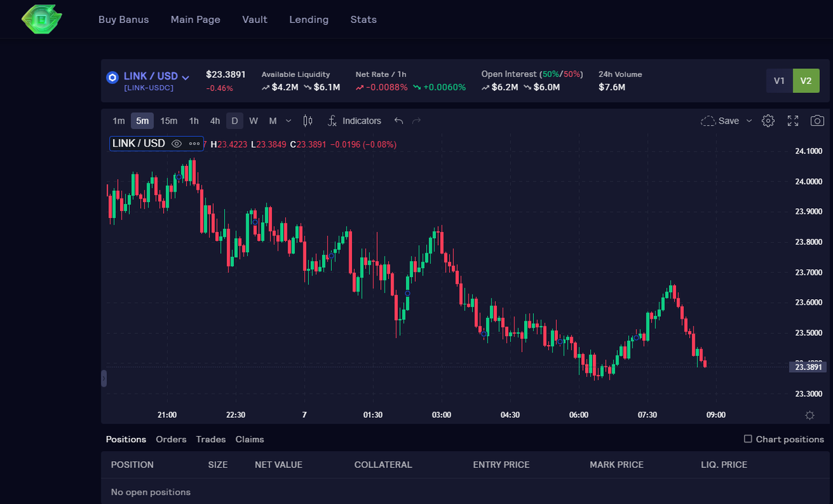Click the POSITION column header
The image size is (833, 504).
click(133, 464)
